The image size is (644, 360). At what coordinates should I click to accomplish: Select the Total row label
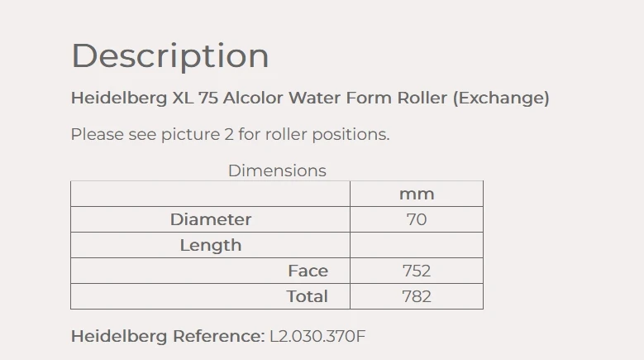point(307,296)
